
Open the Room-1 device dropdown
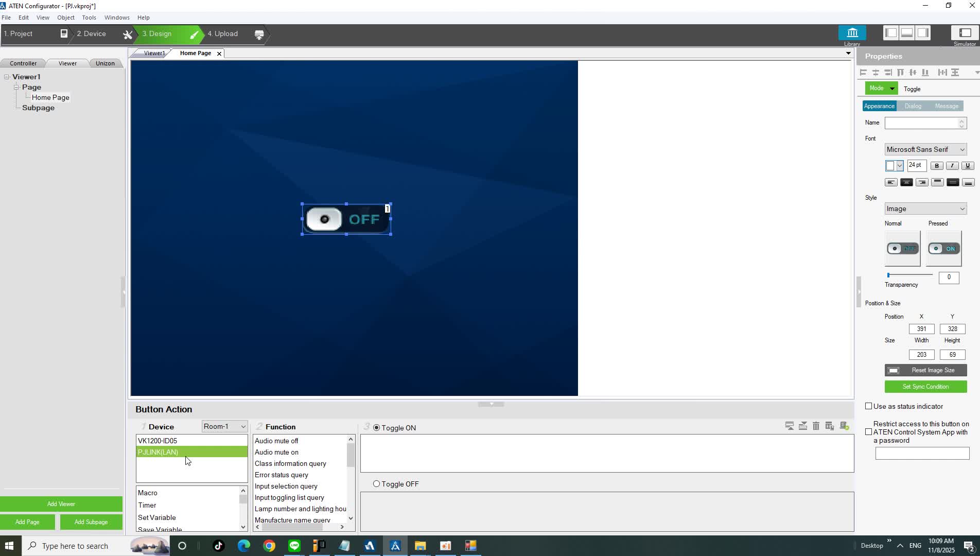pos(224,426)
